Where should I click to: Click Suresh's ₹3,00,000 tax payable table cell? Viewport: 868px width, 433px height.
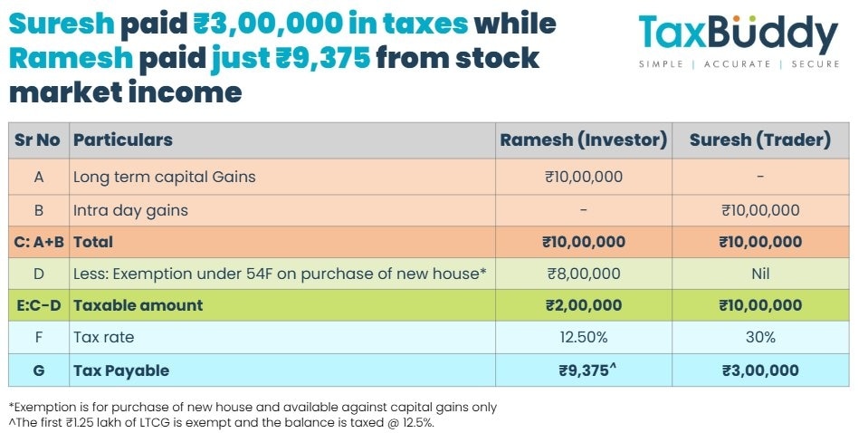pyautogui.click(x=759, y=370)
